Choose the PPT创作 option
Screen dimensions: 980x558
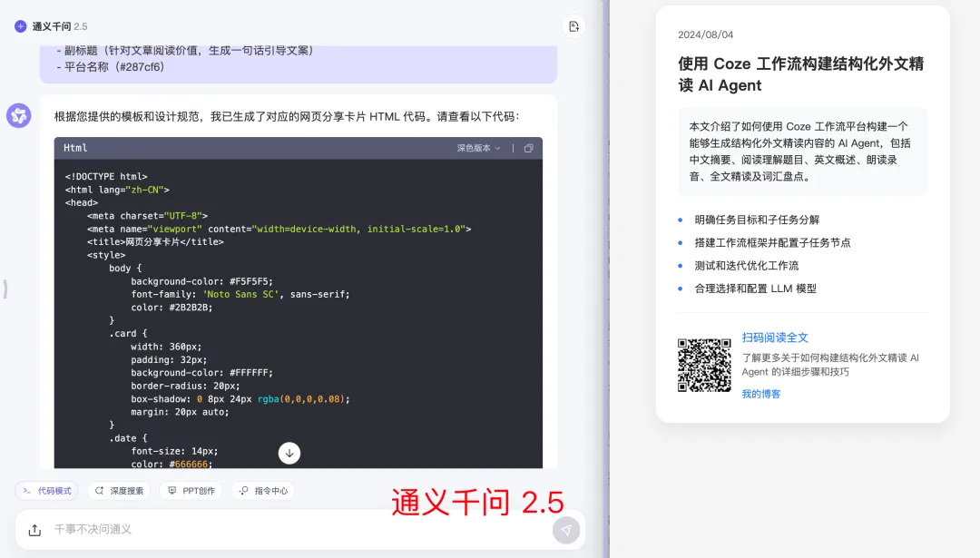click(x=191, y=491)
